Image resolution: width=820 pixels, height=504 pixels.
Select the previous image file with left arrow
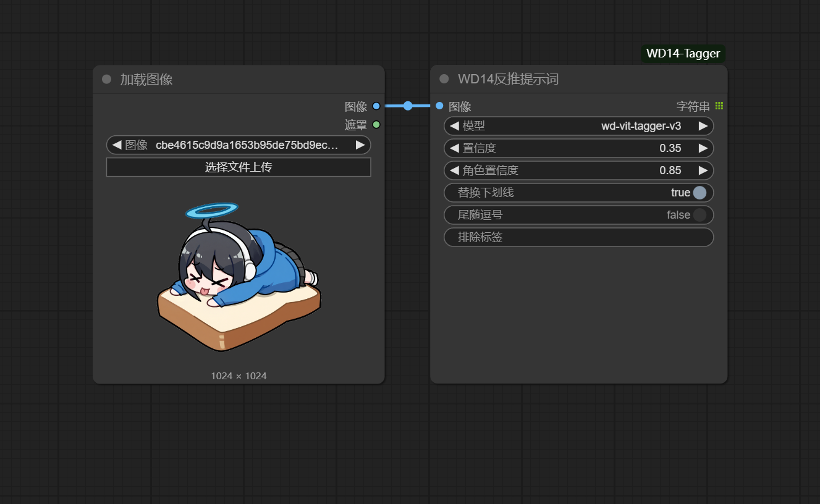point(116,145)
